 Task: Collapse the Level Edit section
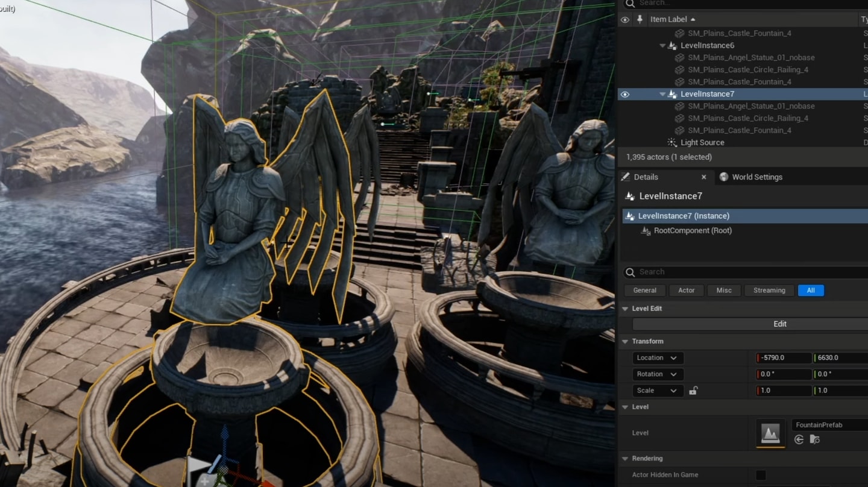pos(625,309)
